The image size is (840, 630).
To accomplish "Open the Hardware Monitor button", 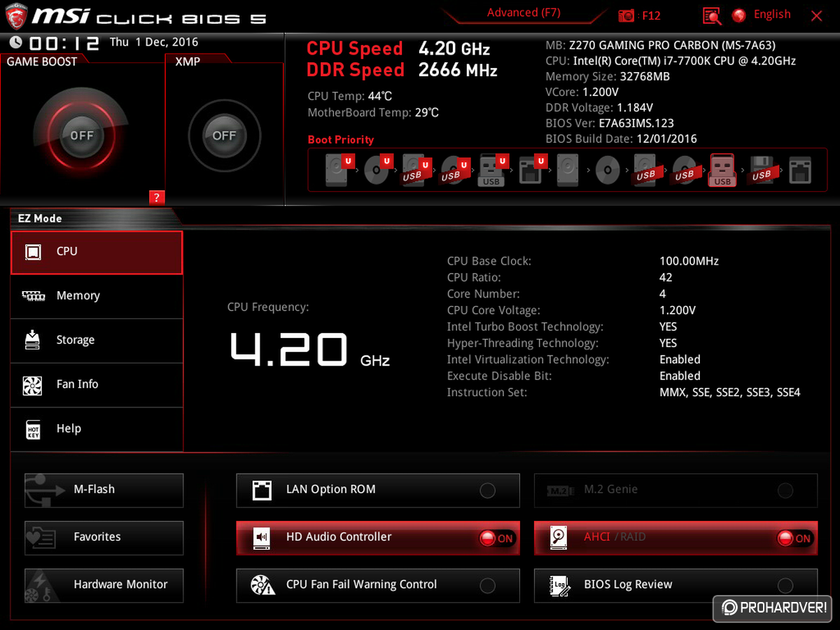I will (104, 585).
